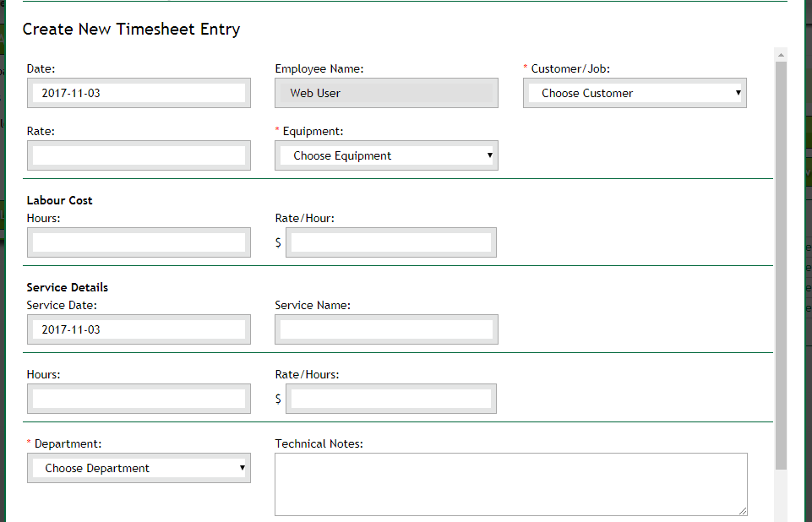Click the Technical Notes label
This screenshot has width=812, height=522.
click(x=319, y=443)
